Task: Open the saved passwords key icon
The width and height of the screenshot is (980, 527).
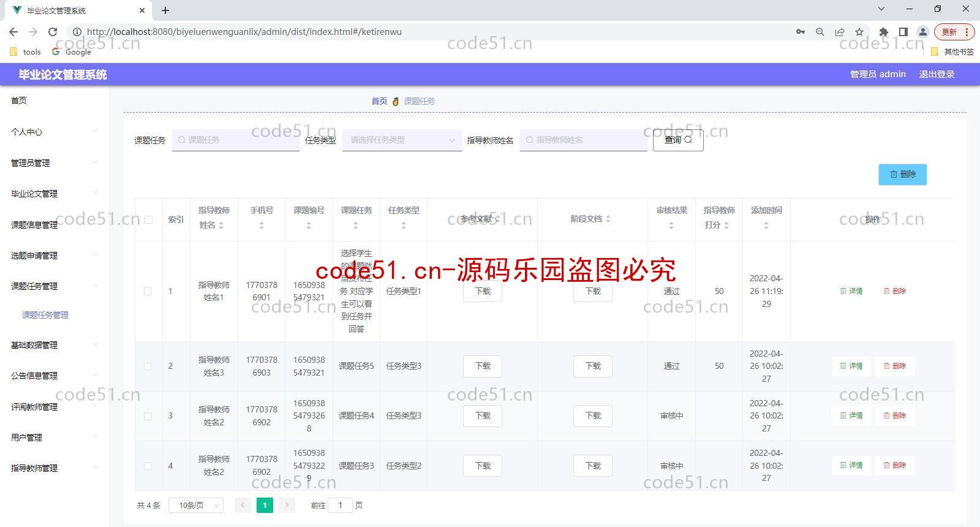Action: click(801, 32)
